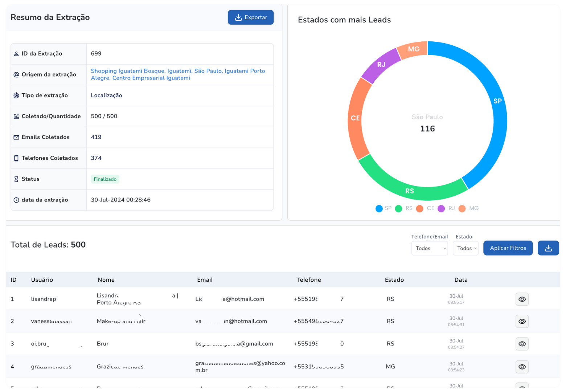
Task: Click the download icon button beside Aplicar Filtros
Action: click(548, 248)
